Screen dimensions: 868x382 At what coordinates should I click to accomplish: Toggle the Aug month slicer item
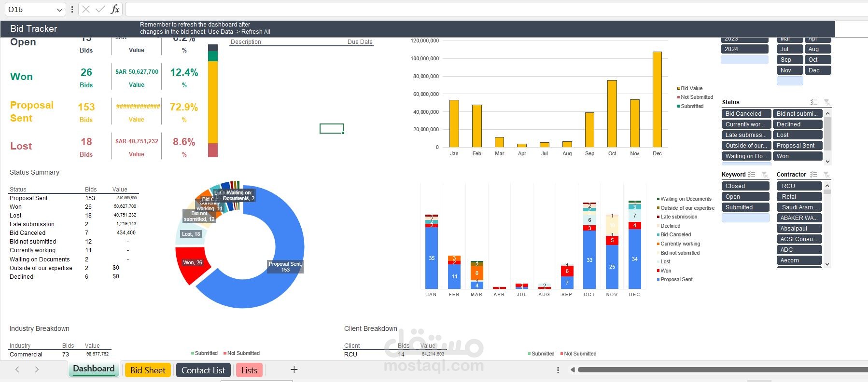tap(818, 49)
